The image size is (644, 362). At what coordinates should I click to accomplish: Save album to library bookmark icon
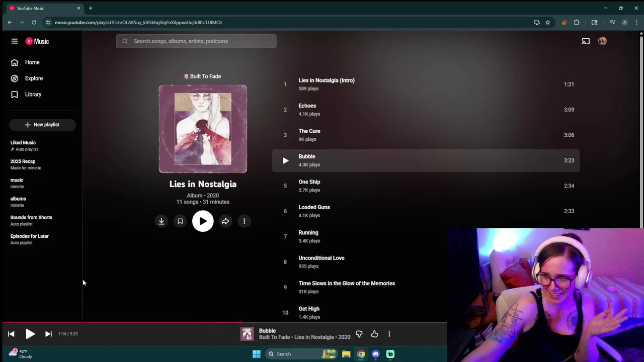coord(180,221)
